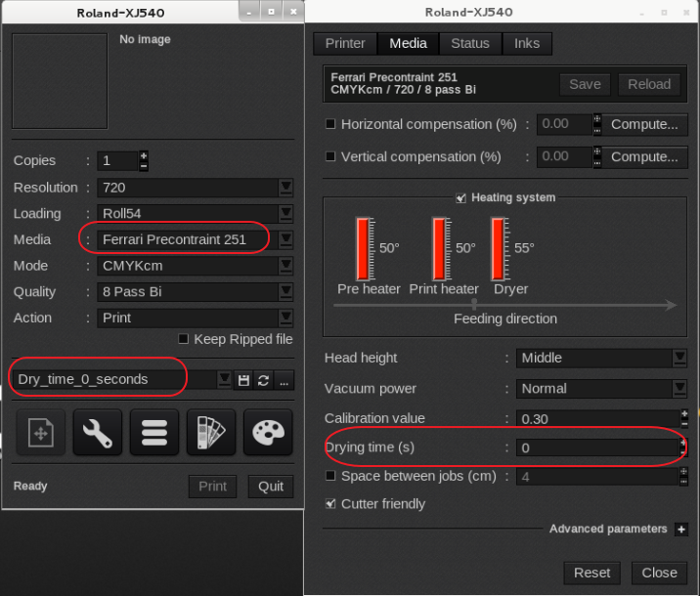Viewport: 700px width, 596px height.
Task: Switch to the Printer tab
Action: 345,43
